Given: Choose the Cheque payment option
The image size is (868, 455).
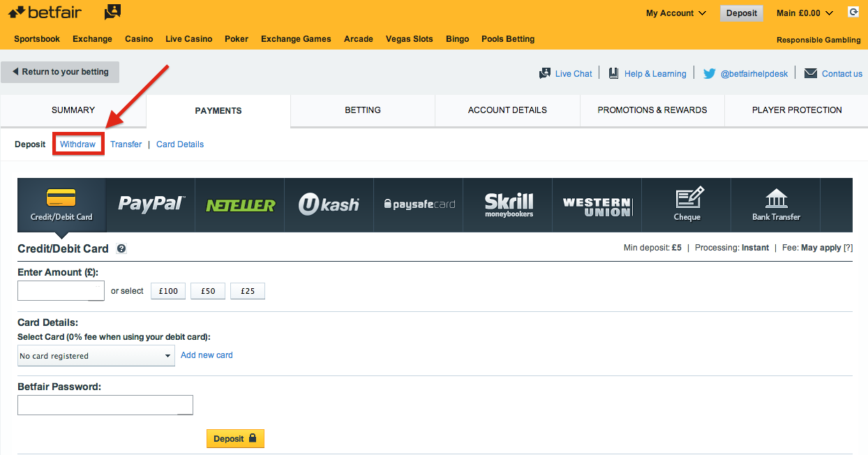Looking at the screenshot, I should click(x=687, y=204).
